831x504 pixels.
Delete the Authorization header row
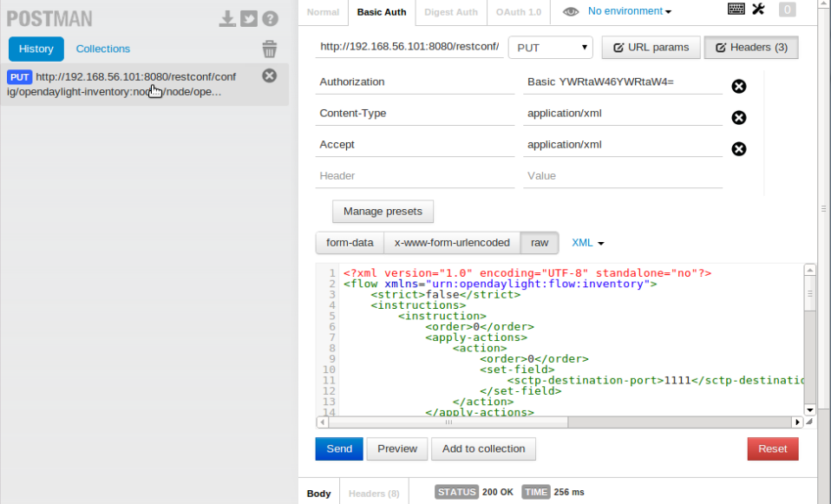point(739,86)
